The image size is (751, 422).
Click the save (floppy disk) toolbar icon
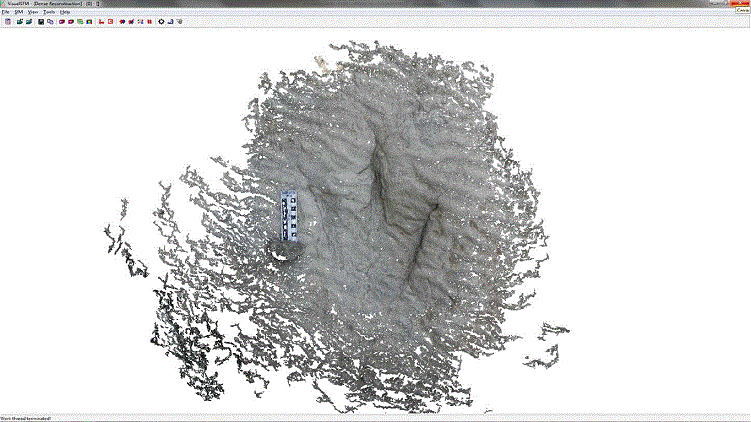pyautogui.click(x=40, y=21)
